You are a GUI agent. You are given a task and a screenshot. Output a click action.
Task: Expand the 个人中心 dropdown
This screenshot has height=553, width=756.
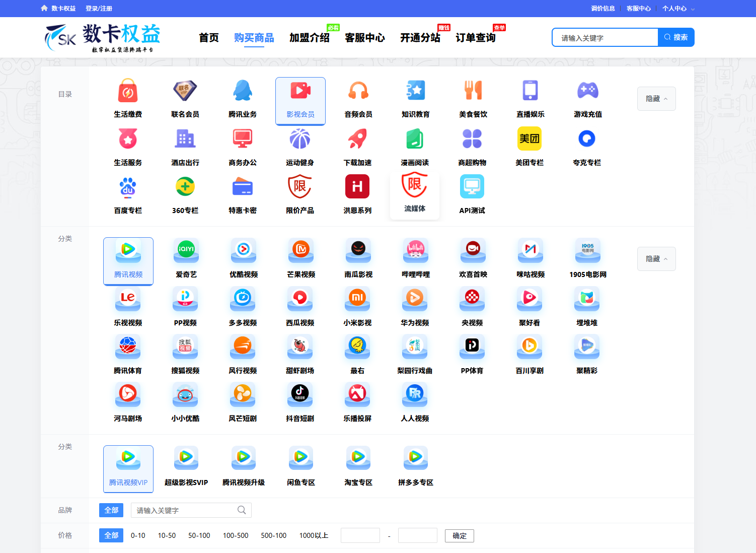(678, 9)
